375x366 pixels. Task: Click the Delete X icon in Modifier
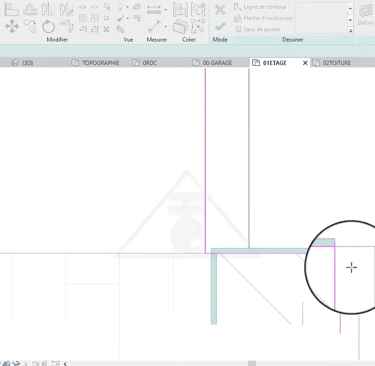tap(106, 29)
